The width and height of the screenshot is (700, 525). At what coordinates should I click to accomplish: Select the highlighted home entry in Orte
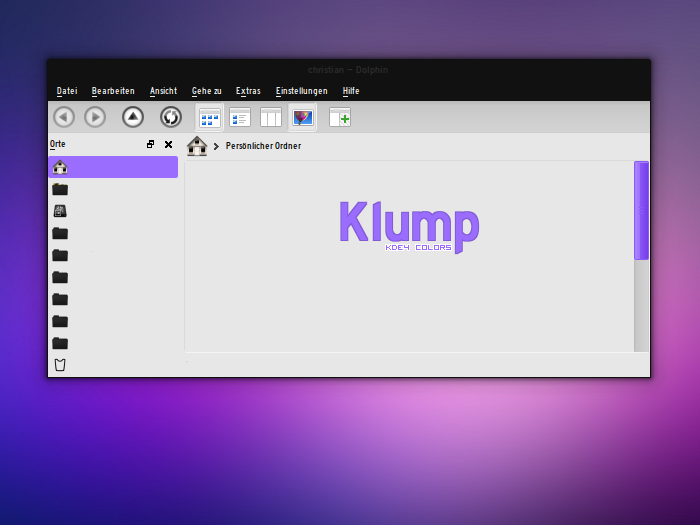[x=113, y=167]
